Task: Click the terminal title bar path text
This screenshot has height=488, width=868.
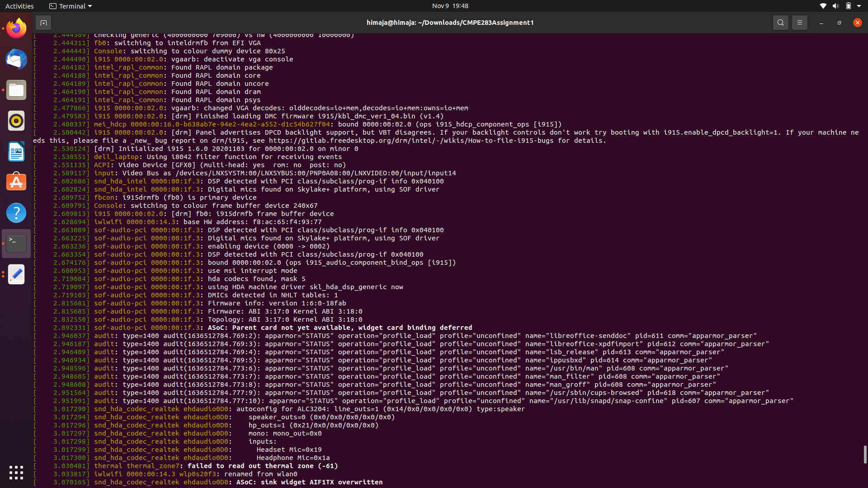Action: (450, 23)
